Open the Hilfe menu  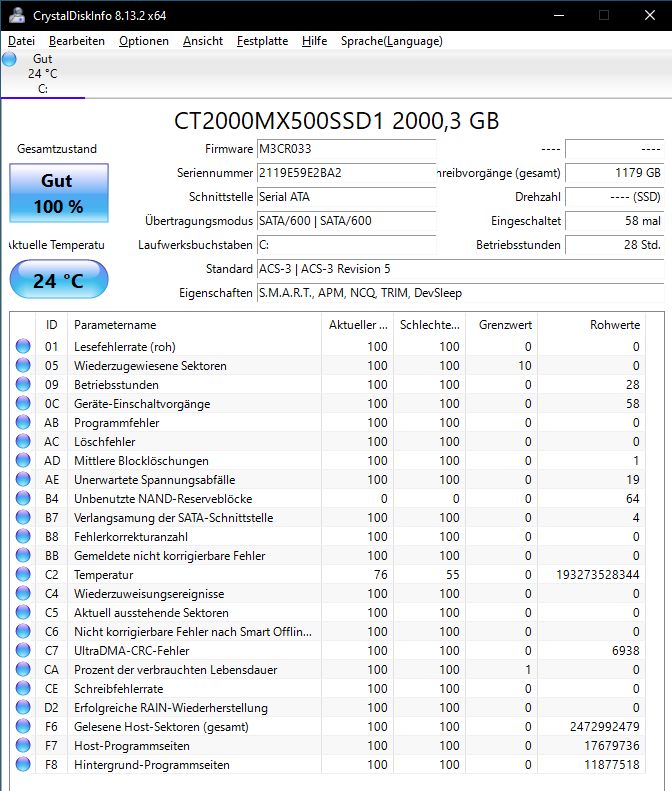[314, 41]
